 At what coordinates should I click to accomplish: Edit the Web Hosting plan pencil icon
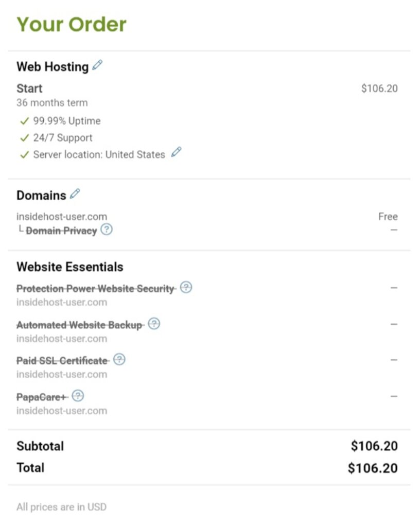pyautogui.click(x=97, y=65)
